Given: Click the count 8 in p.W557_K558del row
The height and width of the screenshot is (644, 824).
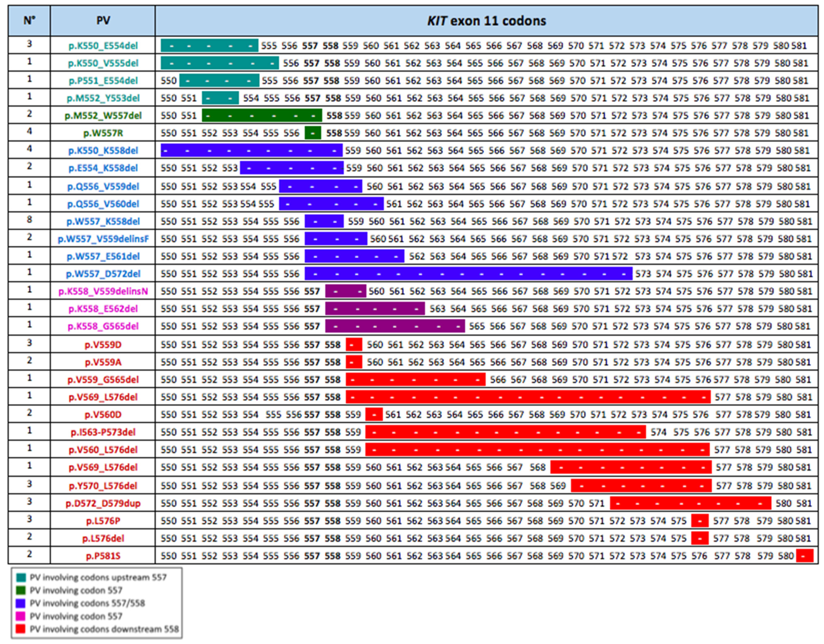Looking at the screenshot, I should pos(29,220).
